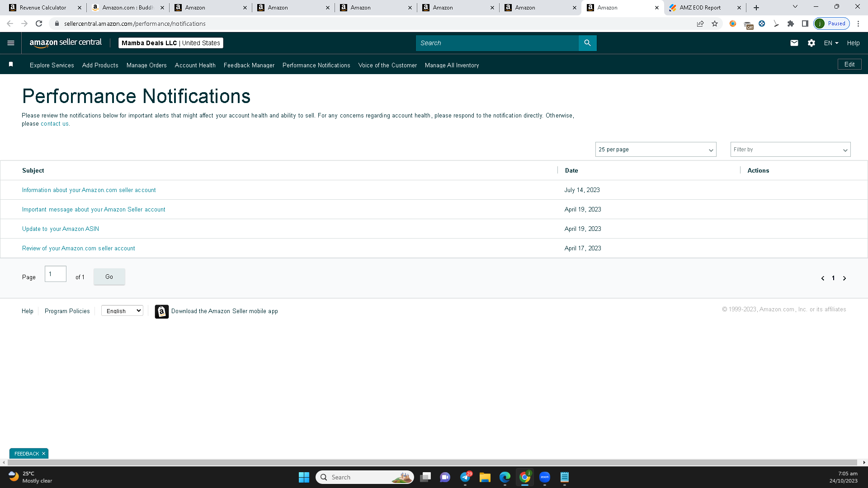Open File Explorer from the taskbar

(x=485, y=477)
